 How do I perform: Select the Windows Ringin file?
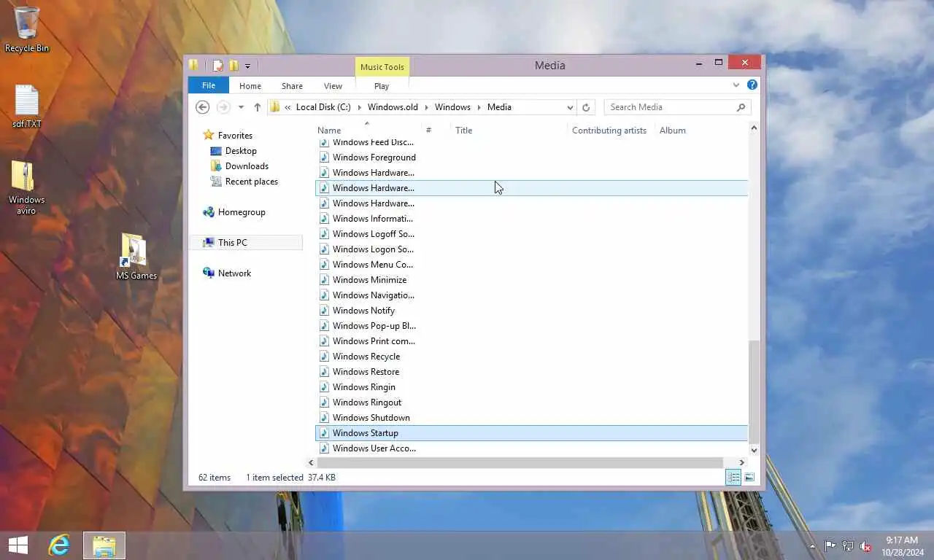363,387
